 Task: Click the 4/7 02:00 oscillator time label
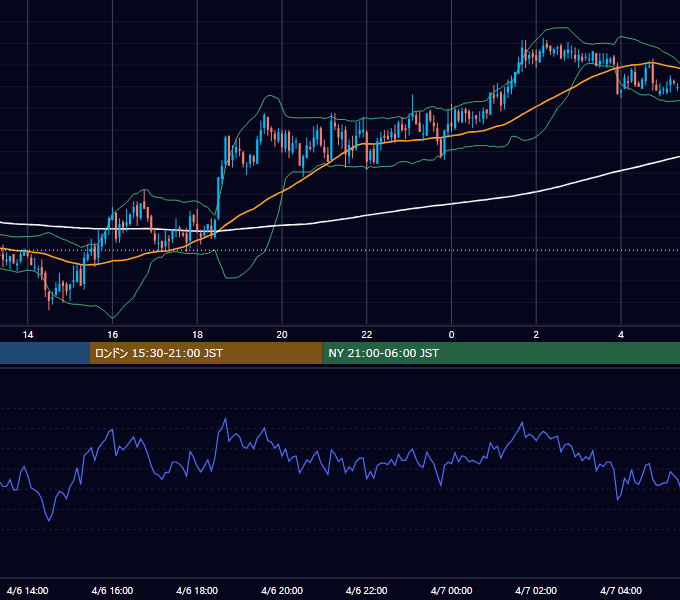(x=536, y=590)
